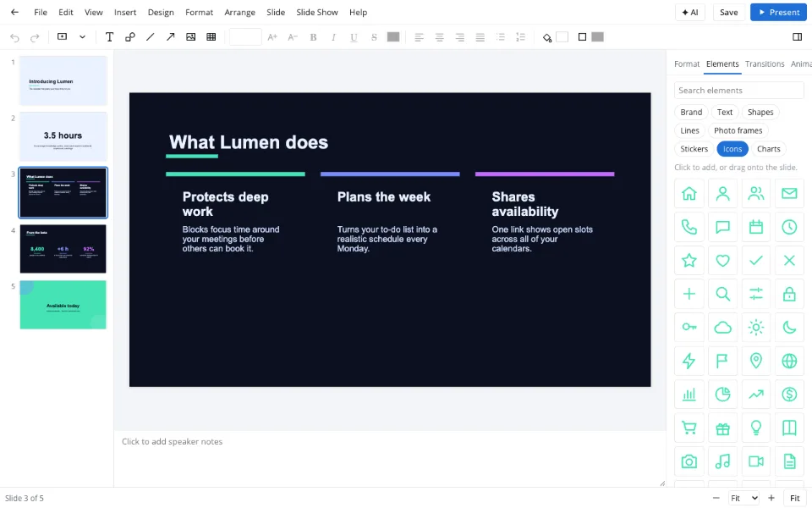
Task: Open the new slide layout dropdown
Action: pos(82,36)
